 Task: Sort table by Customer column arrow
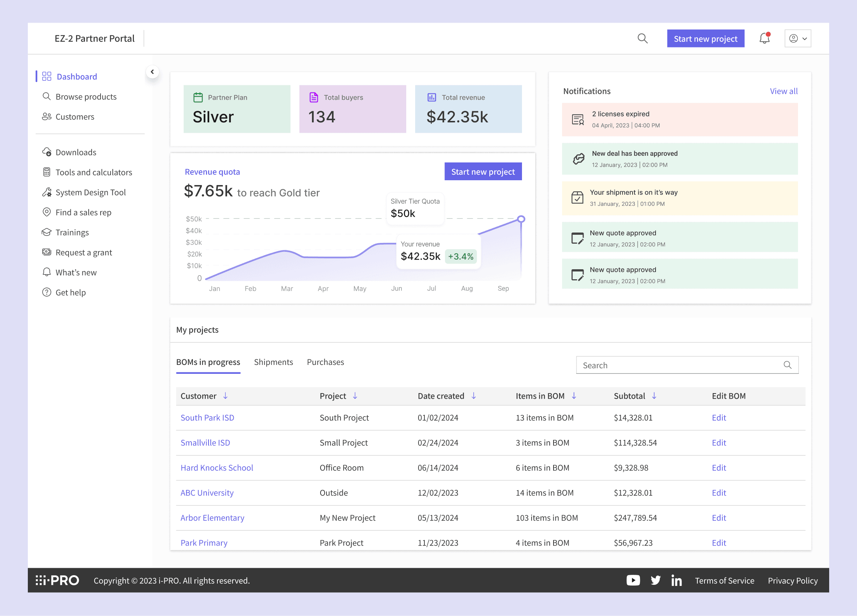225,396
